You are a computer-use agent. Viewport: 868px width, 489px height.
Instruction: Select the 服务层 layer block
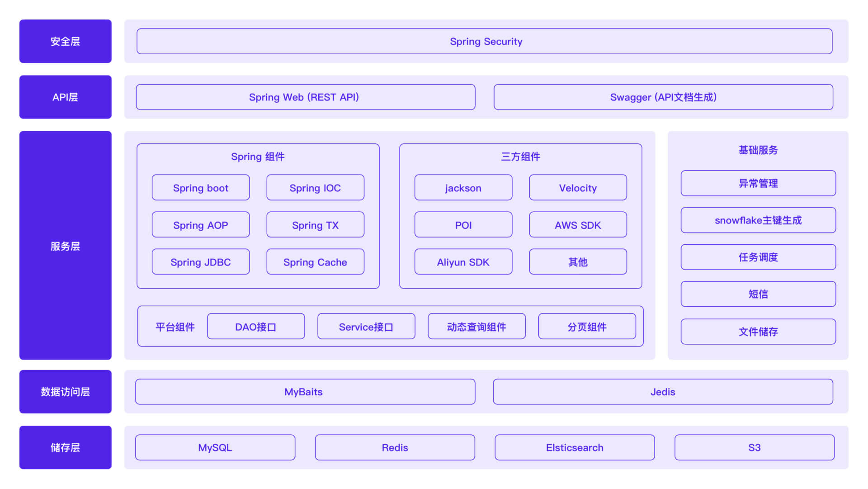coord(65,246)
